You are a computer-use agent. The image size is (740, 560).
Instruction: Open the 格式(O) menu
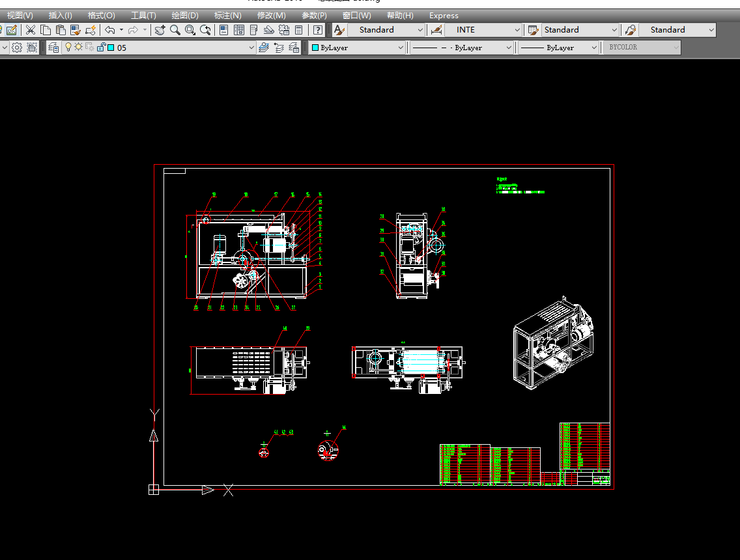click(x=101, y=16)
